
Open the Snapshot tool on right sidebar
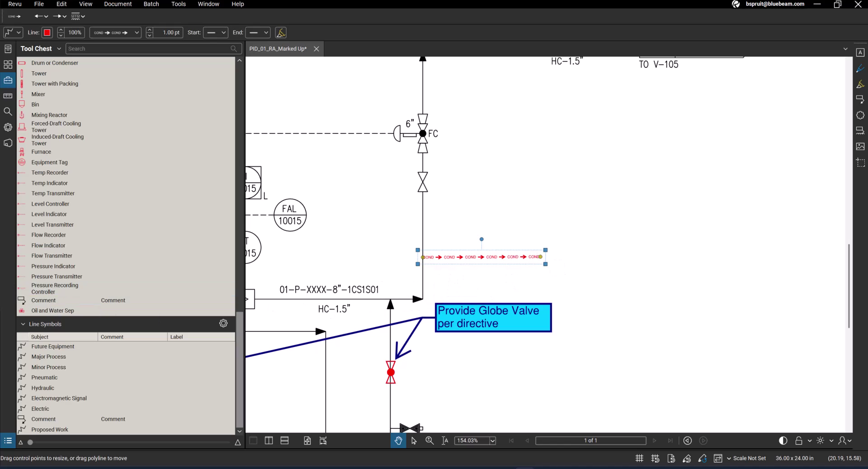[861, 162]
